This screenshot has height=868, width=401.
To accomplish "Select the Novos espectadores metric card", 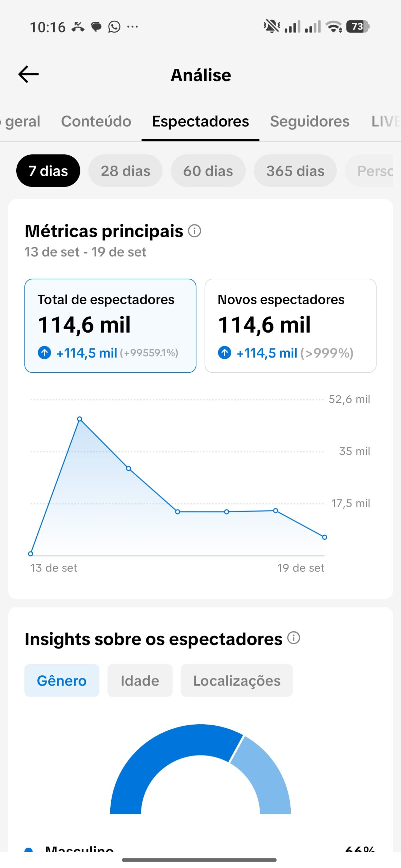I will coord(290,326).
